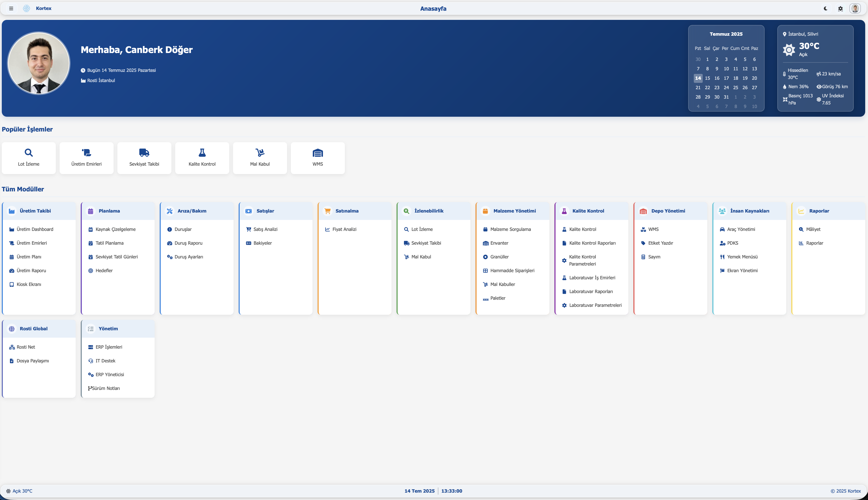The image size is (868, 500).
Task: Open Sürüm Notları link
Action: [106, 388]
